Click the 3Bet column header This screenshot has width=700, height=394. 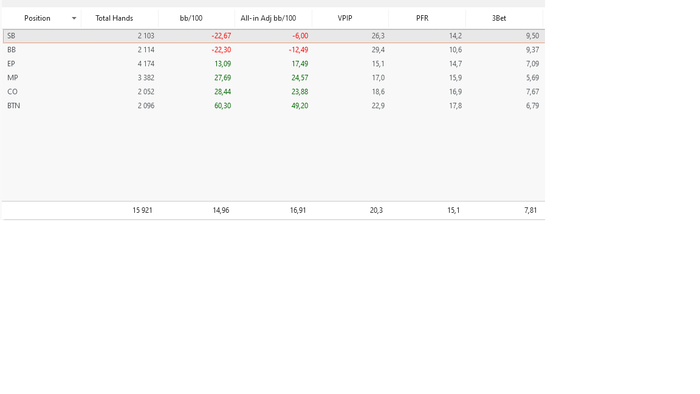(x=499, y=18)
